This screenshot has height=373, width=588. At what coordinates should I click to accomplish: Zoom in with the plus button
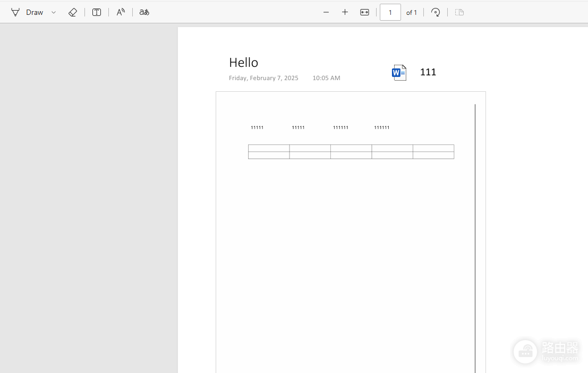point(345,12)
